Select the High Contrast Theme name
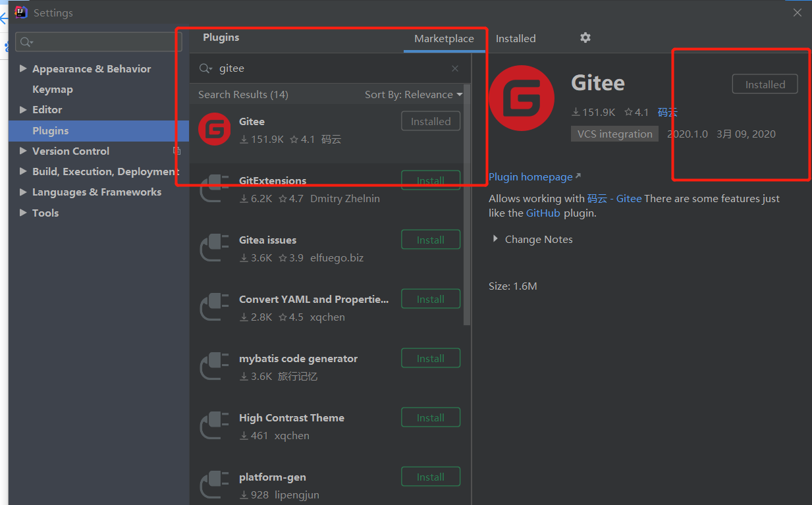 pyautogui.click(x=292, y=417)
